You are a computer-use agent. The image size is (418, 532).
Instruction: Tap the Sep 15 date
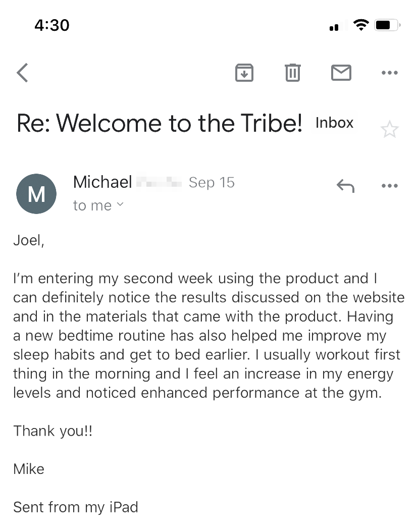click(x=212, y=183)
